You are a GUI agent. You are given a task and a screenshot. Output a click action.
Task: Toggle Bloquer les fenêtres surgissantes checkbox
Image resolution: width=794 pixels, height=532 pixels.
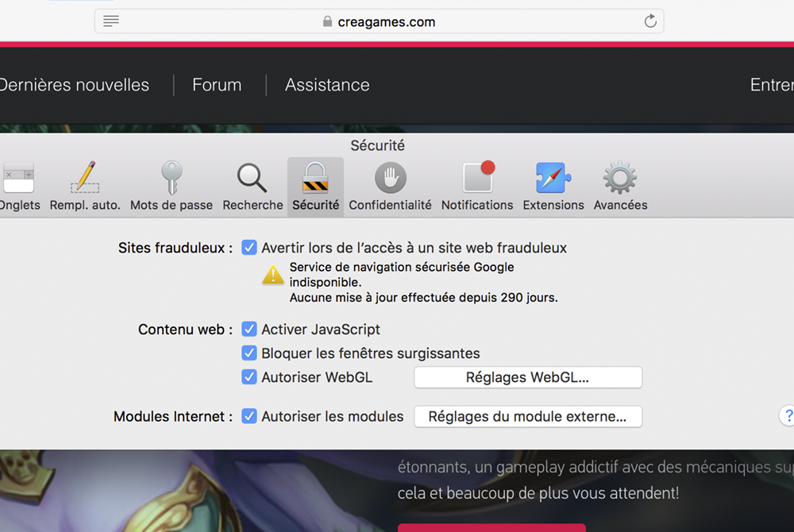[249, 353]
